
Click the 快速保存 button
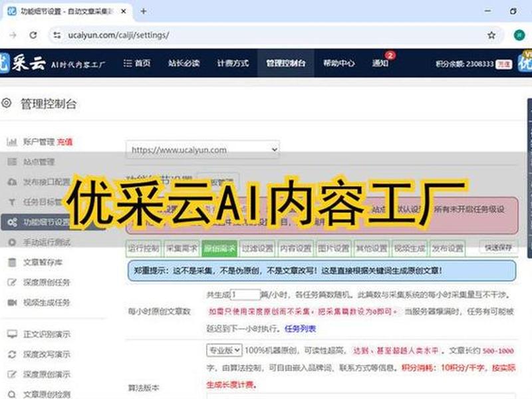[x=498, y=247]
